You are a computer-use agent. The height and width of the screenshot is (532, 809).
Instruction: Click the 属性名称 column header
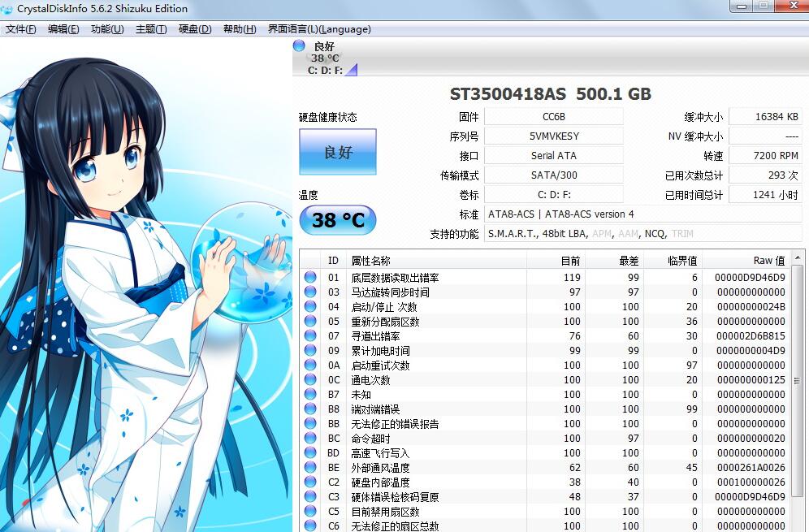(x=436, y=261)
